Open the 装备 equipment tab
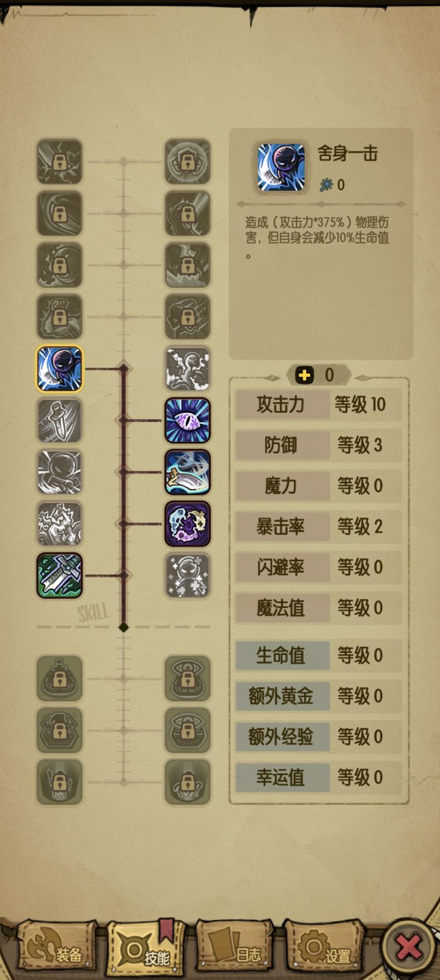 [57, 948]
